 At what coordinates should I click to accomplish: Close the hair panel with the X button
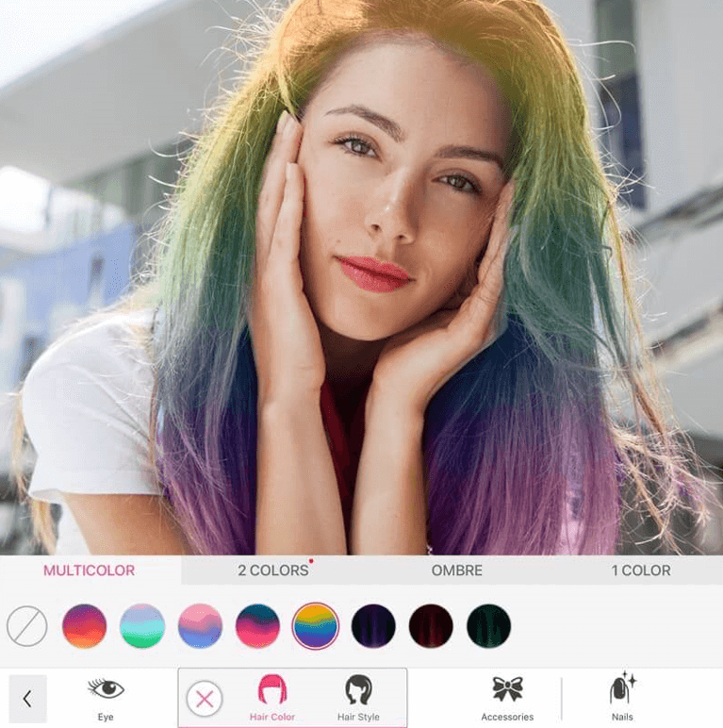pyautogui.click(x=205, y=699)
